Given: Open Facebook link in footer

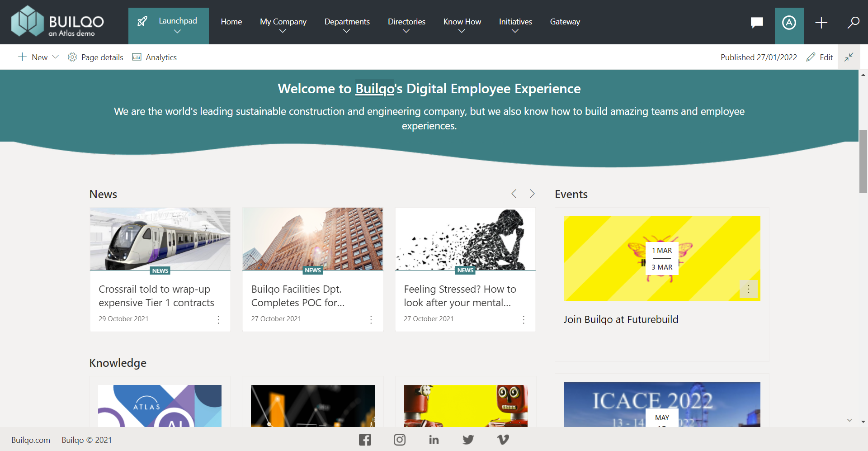Looking at the screenshot, I should point(365,440).
